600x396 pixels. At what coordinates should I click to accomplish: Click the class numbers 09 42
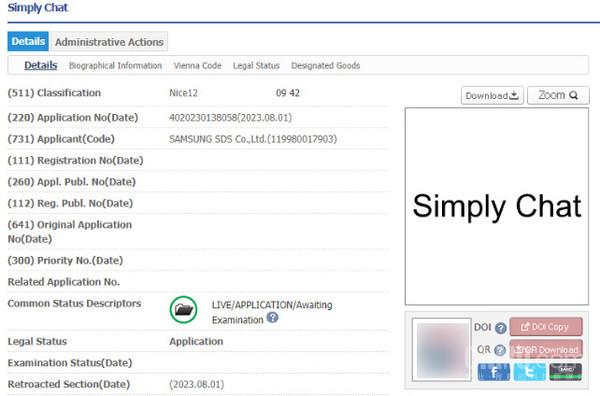tap(288, 93)
